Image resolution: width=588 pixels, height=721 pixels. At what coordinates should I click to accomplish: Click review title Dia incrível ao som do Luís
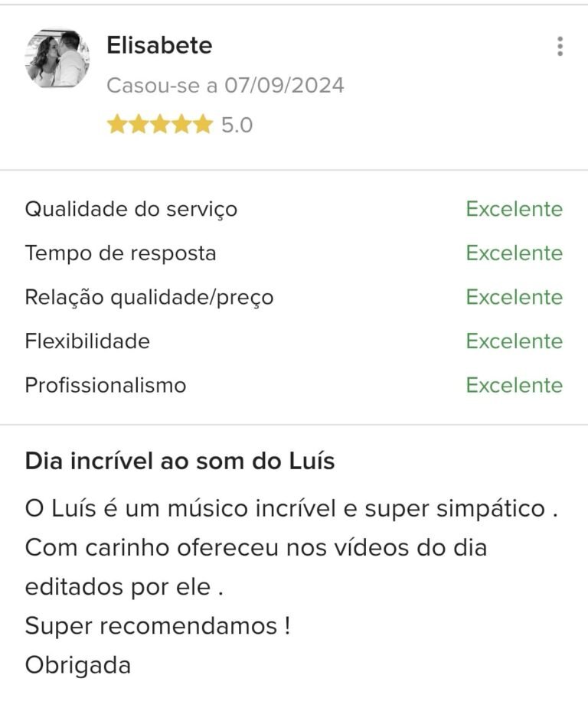tap(180, 462)
